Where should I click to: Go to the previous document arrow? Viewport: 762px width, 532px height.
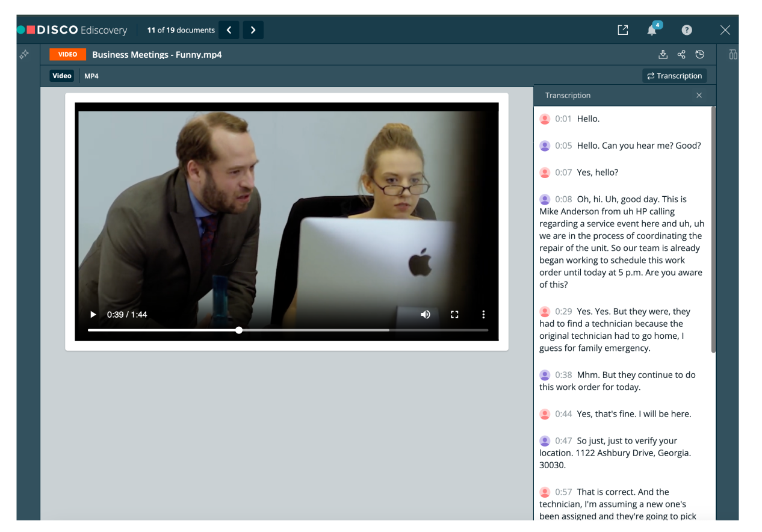(229, 30)
